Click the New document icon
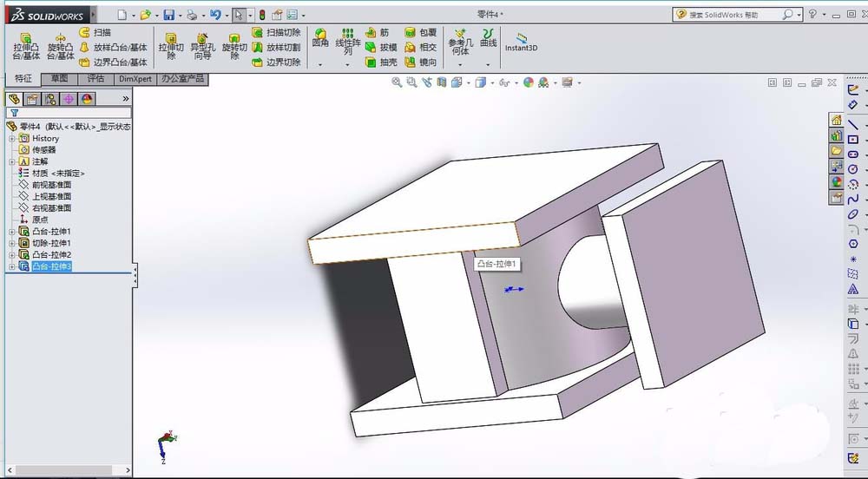This screenshot has width=868, height=479. pos(122,15)
